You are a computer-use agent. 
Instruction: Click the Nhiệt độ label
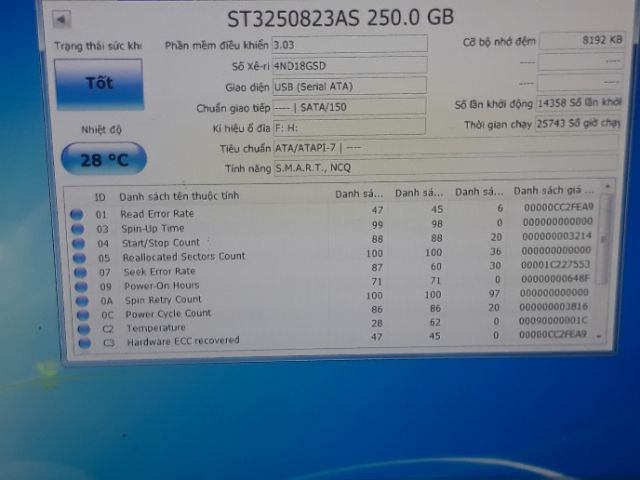101,130
